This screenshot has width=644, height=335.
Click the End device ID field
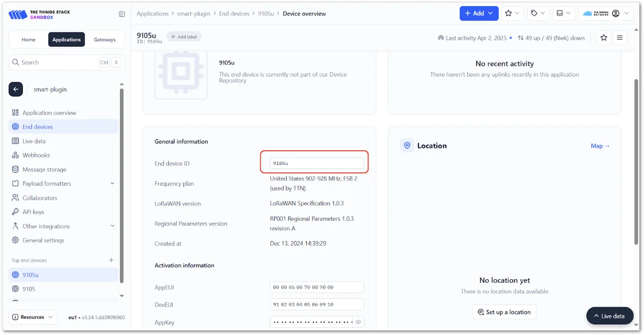317,163
